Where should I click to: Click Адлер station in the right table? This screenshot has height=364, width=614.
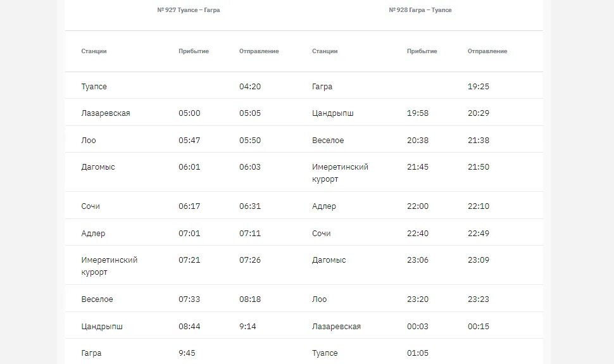(x=324, y=206)
